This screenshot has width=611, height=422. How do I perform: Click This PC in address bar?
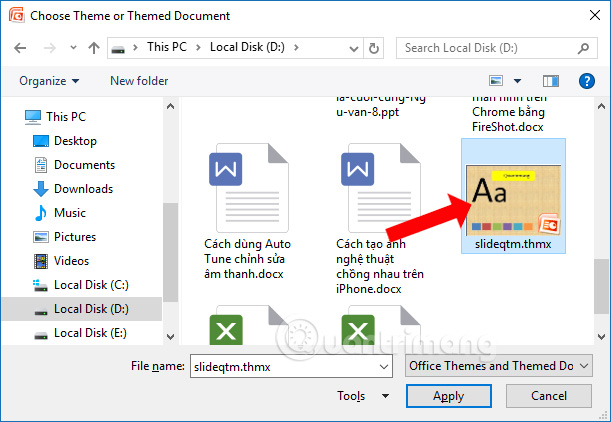click(167, 47)
